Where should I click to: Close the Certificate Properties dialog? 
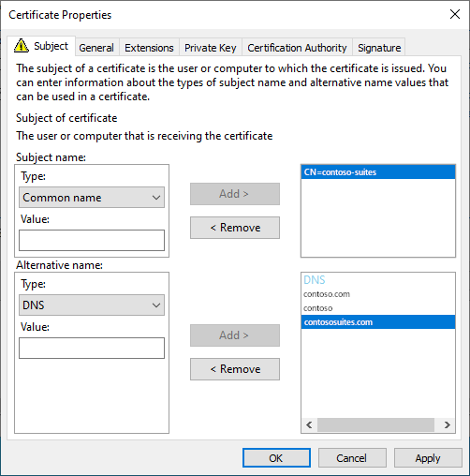click(455, 14)
